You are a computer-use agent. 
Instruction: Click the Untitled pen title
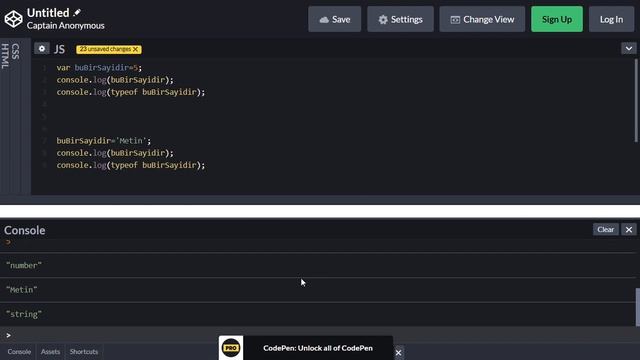48,13
